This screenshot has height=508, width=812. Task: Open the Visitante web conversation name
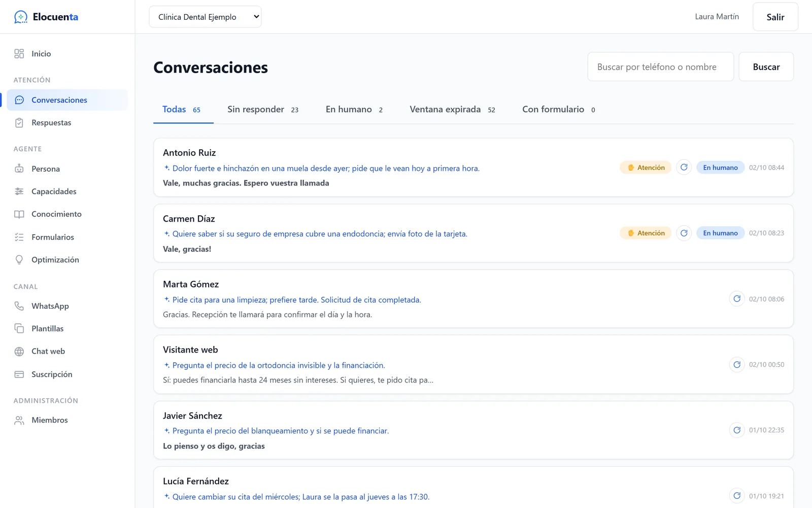tap(190, 350)
